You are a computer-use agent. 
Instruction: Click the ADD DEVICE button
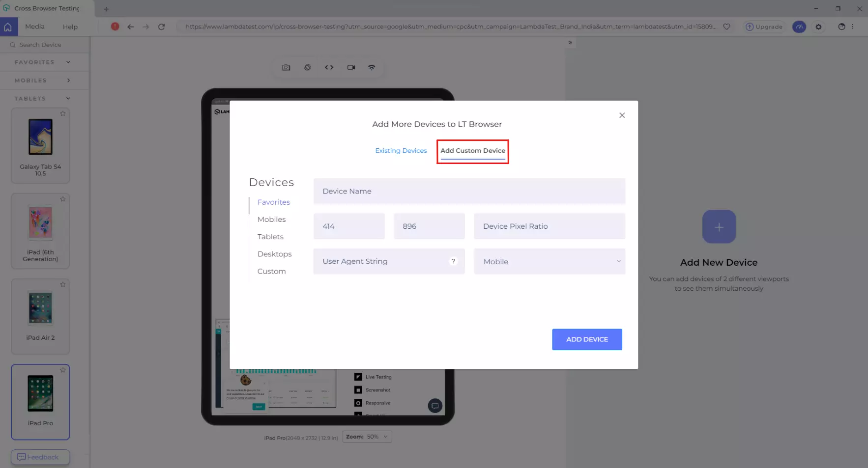pyautogui.click(x=587, y=339)
